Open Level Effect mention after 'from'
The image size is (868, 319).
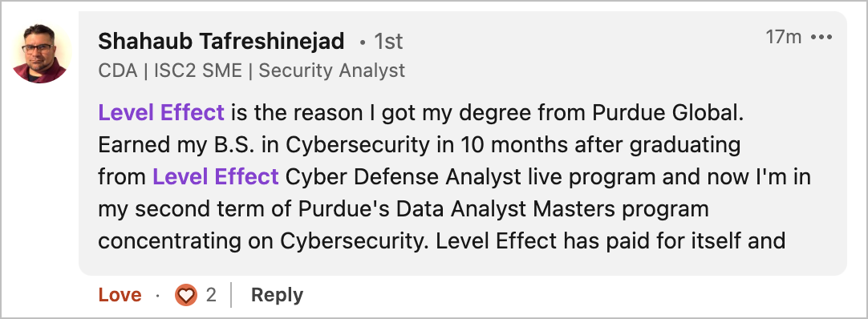(x=215, y=177)
